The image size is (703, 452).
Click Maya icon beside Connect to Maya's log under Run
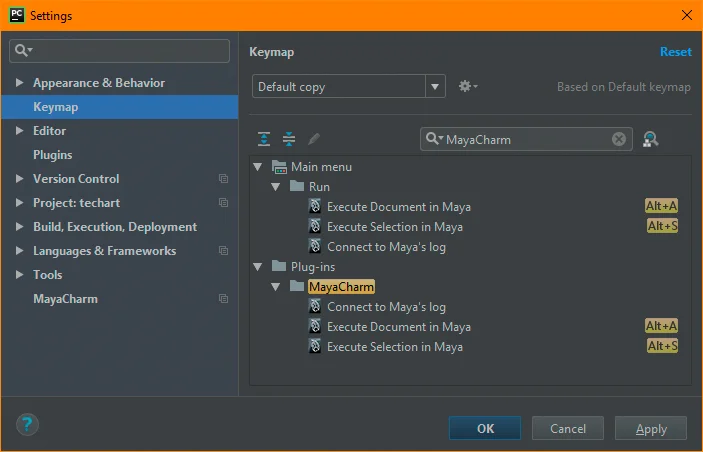point(315,246)
